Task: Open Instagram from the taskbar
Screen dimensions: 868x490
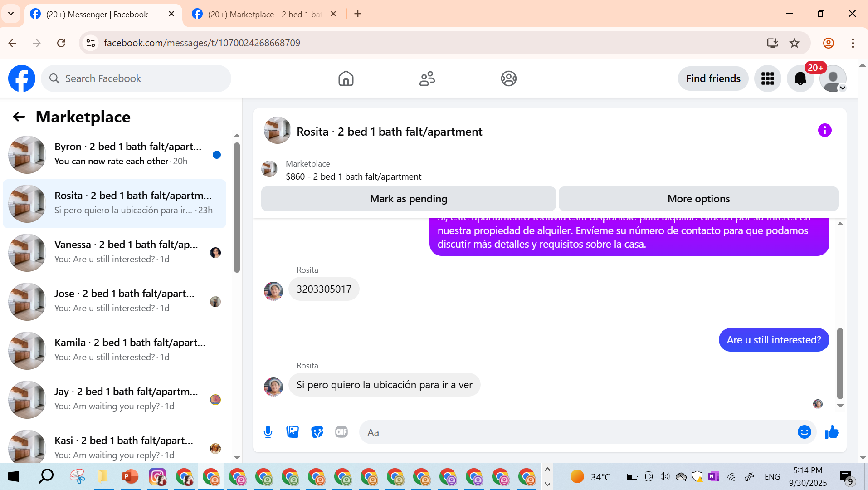Action: [x=157, y=477]
